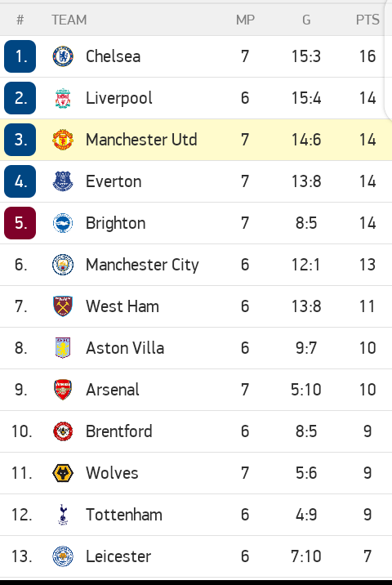This screenshot has width=392, height=585.
Task: Click the TEAM column header
Action: tap(69, 20)
